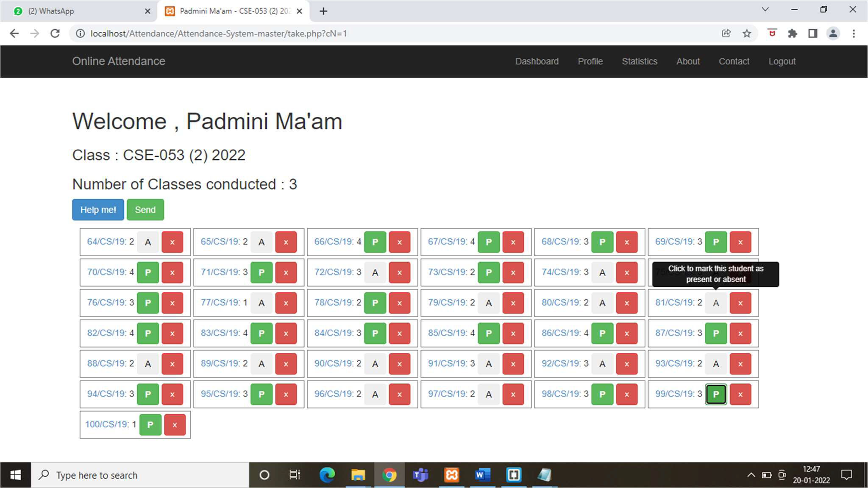Click the green Send button
The height and width of the screenshot is (488, 868).
point(145,209)
